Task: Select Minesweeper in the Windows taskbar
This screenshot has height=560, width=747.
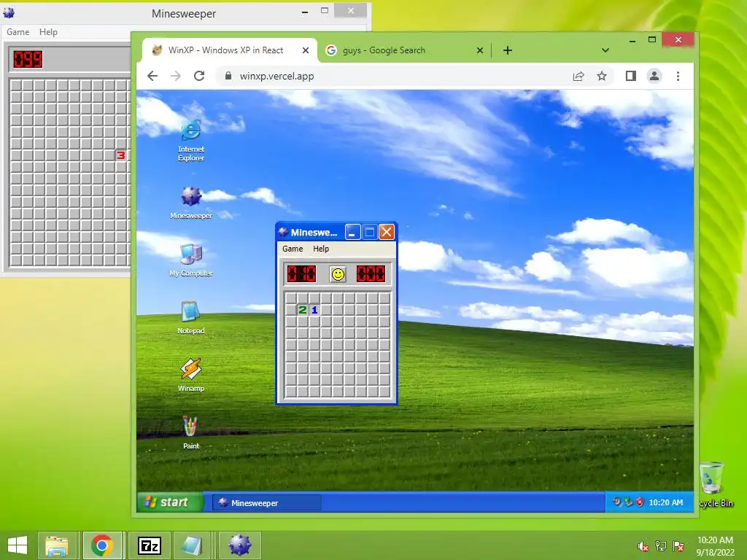Action: click(x=239, y=545)
